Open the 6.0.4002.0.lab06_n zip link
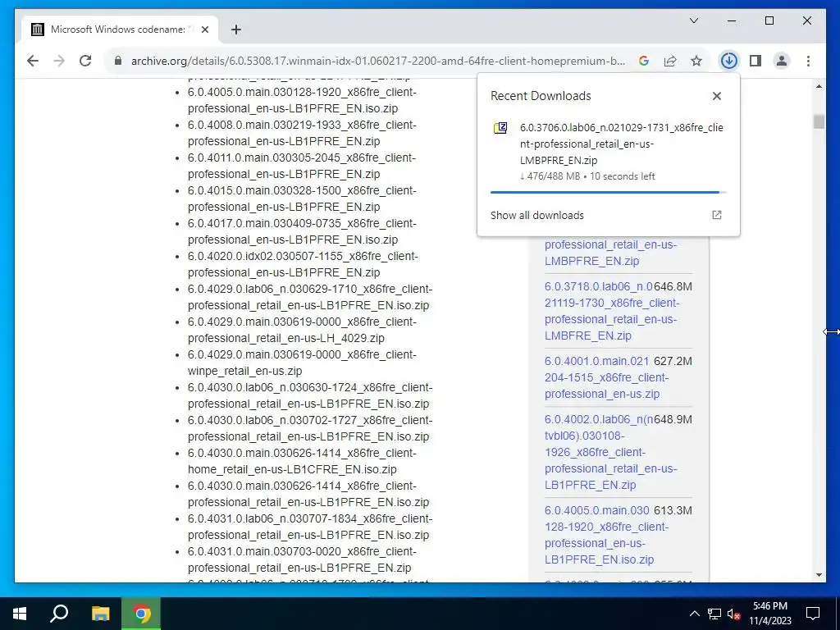Image resolution: width=840 pixels, height=630 pixels. click(610, 452)
